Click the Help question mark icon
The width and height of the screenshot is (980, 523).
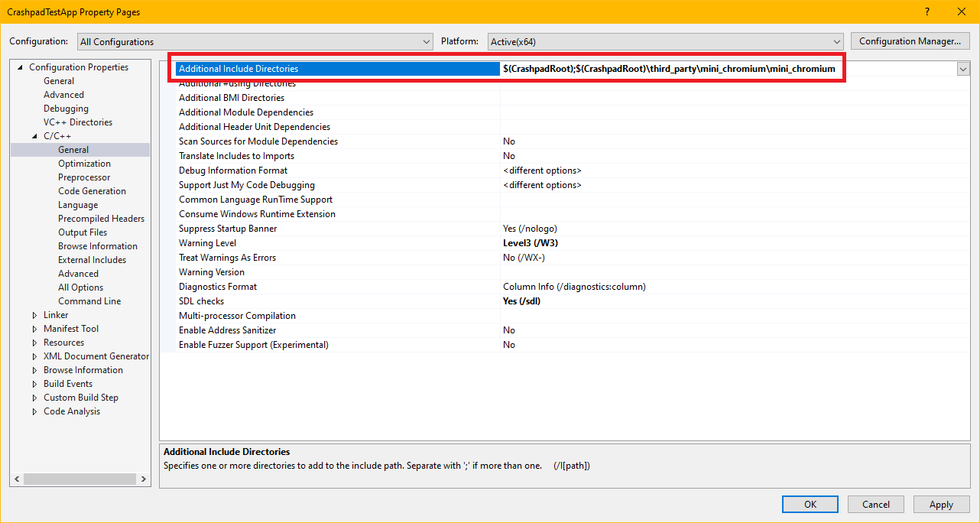click(926, 11)
